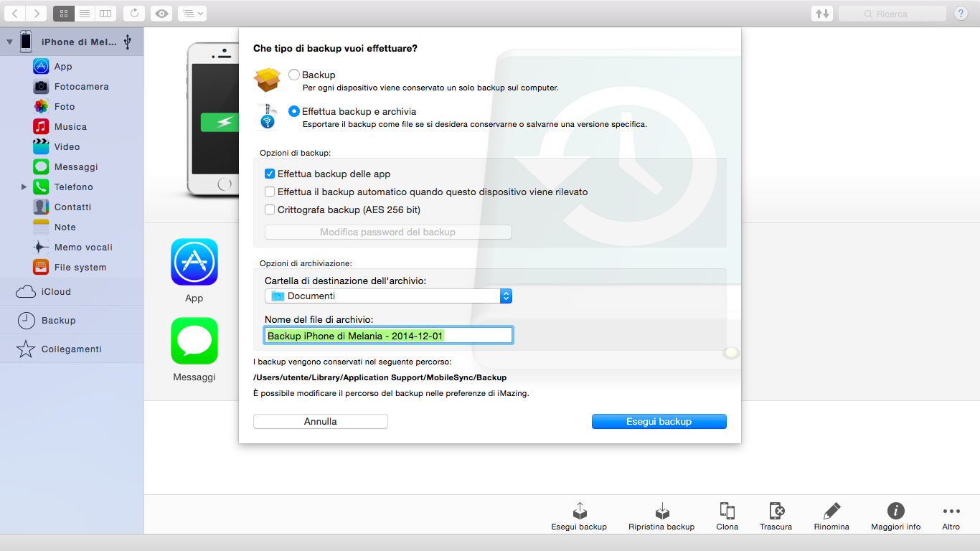Viewport: 980px width, 551px height.
Task: Click Ripristina backup in bottom toolbar
Action: click(661, 517)
